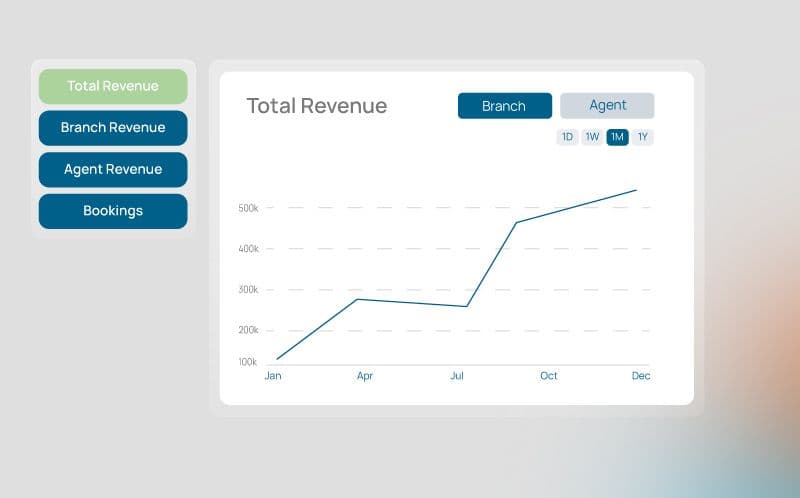Click the Total Revenue chart heading
This screenshot has width=800, height=498.
click(316, 106)
